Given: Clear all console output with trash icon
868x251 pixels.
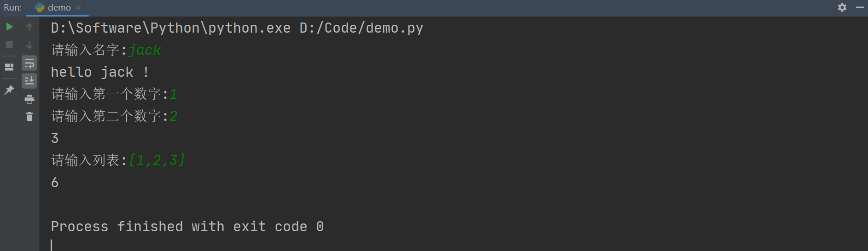Looking at the screenshot, I should pos(29,117).
